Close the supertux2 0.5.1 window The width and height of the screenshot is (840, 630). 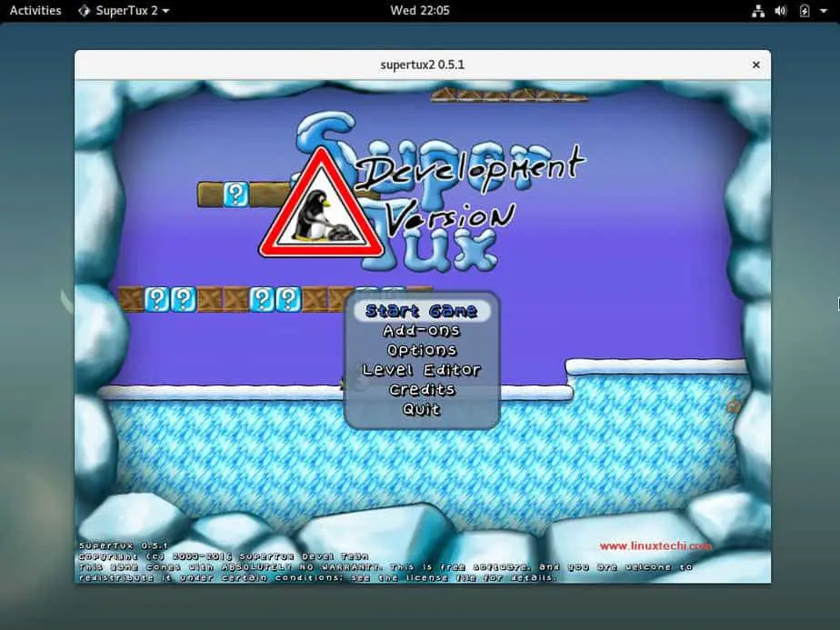755,65
